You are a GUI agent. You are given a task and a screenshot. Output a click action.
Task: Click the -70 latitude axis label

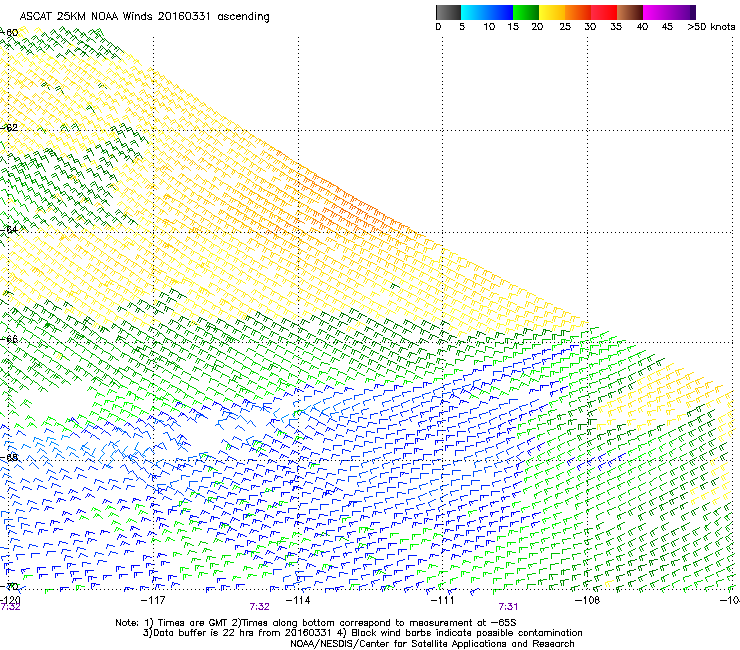[x=9, y=587]
